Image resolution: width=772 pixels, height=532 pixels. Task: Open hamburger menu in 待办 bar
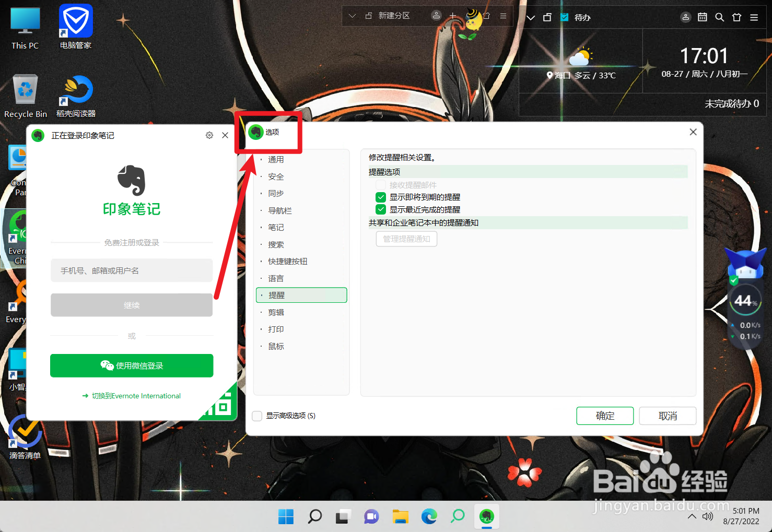point(754,17)
